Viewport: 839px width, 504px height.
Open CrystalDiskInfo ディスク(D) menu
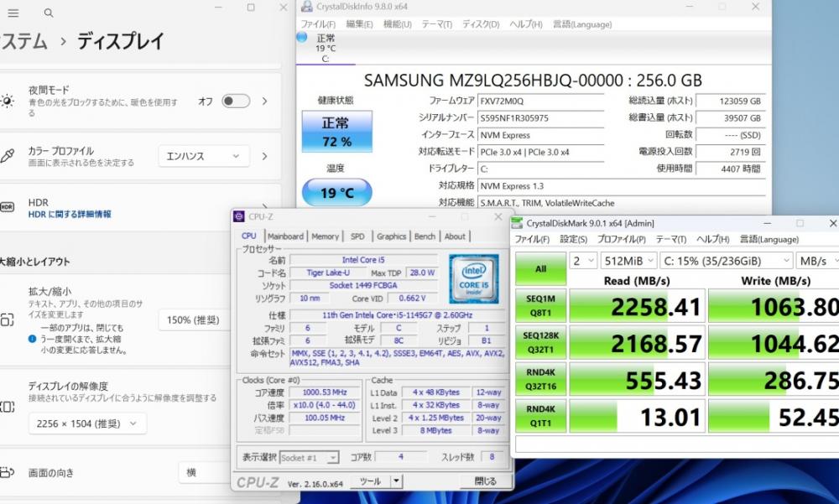tap(481, 24)
